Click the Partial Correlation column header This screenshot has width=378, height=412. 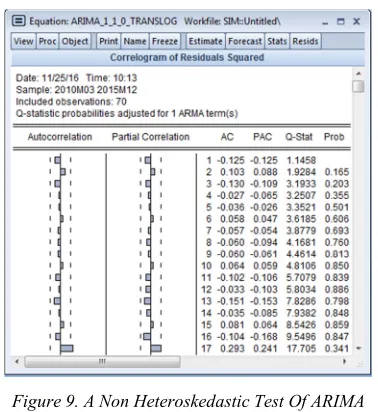point(151,137)
